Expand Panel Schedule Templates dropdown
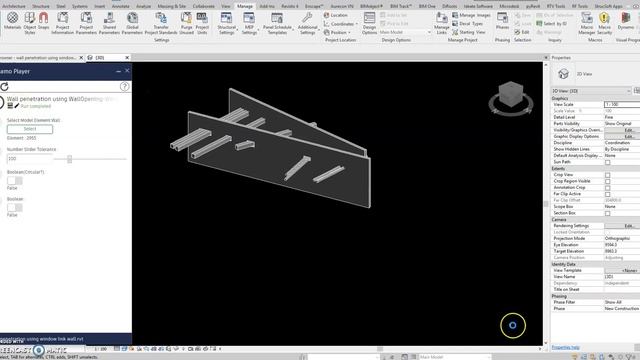 (277, 22)
